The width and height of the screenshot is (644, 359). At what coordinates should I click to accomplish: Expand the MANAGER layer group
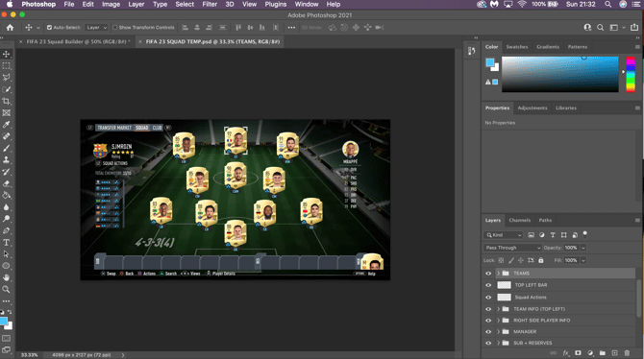[499, 331]
